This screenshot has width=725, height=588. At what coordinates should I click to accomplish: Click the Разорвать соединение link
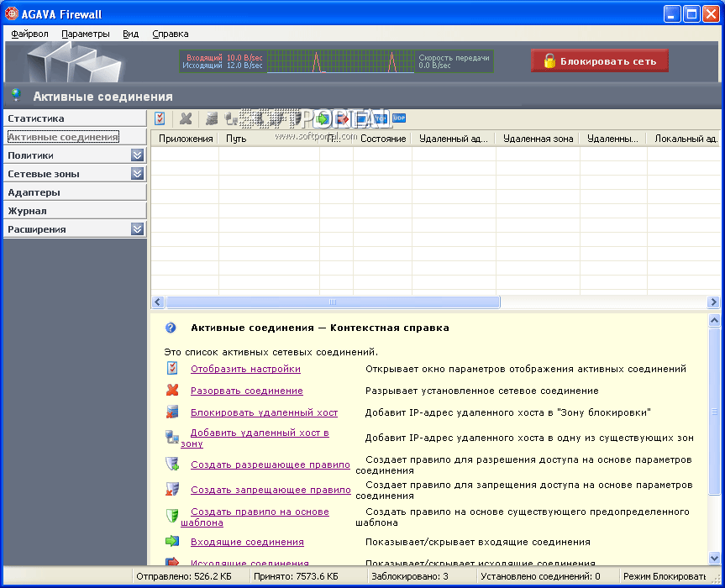[x=247, y=391]
